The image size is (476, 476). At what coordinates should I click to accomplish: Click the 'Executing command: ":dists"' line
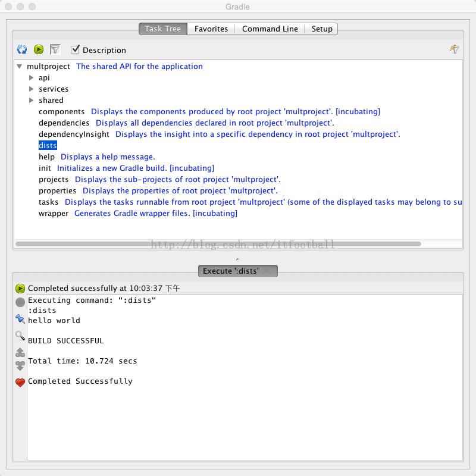point(92,300)
